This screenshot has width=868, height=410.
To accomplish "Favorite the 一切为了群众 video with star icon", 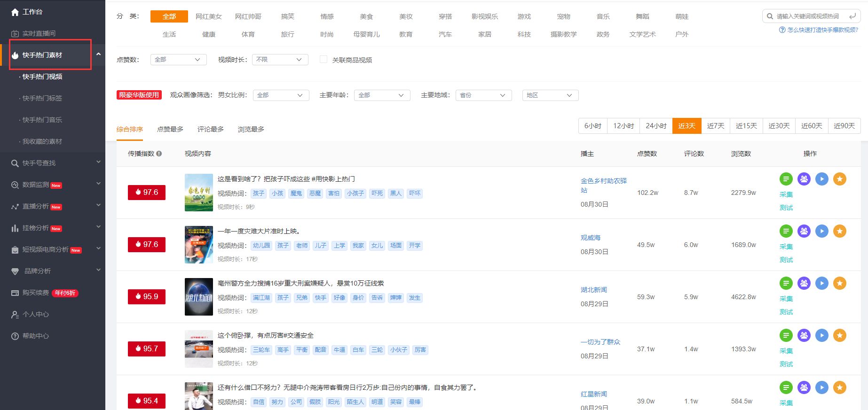I will click(840, 335).
